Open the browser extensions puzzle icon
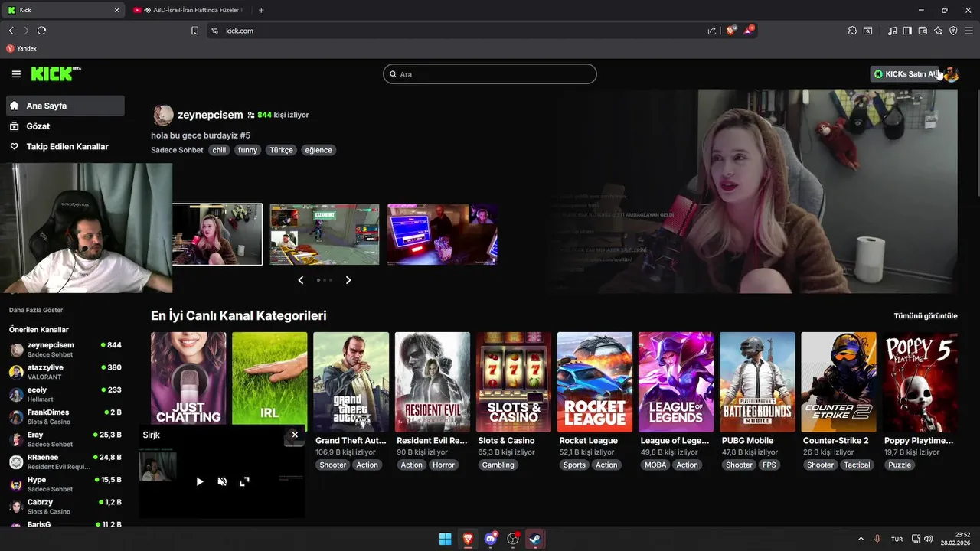Image resolution: width=980 pixels, height=551 pixels. [852, 31]
